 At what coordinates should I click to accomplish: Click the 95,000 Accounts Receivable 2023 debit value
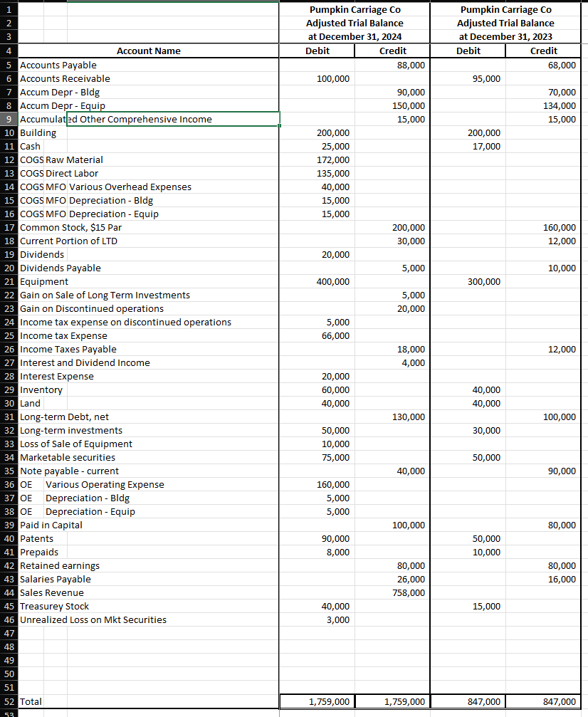[467, 78]
